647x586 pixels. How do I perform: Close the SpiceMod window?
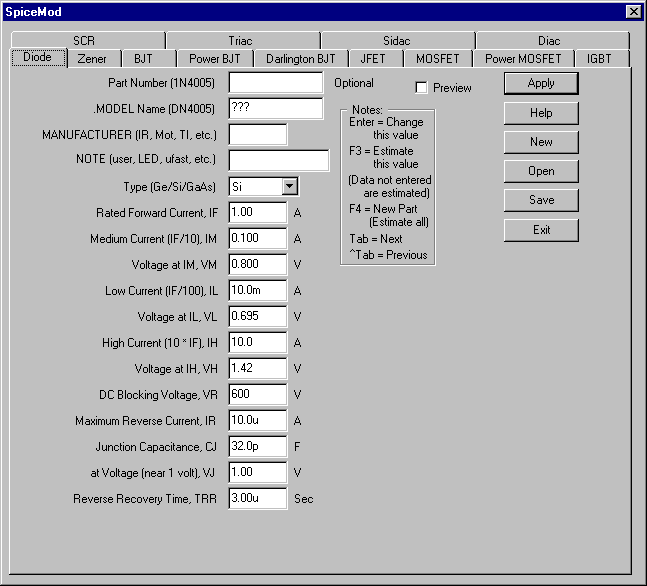pos(633,11)
